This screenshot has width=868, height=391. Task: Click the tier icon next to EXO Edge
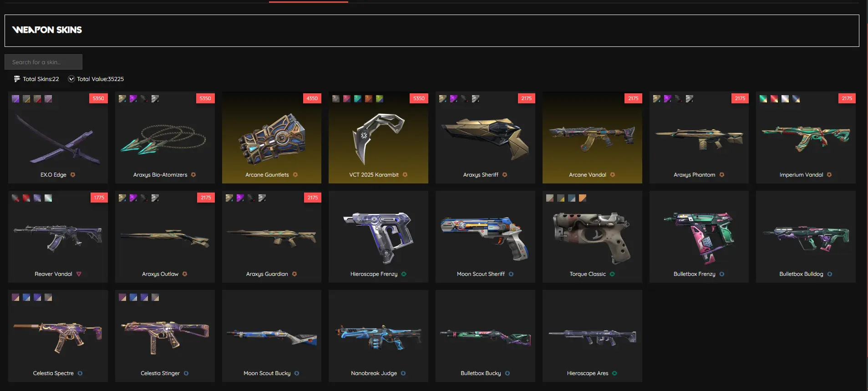tap(73, 175)
